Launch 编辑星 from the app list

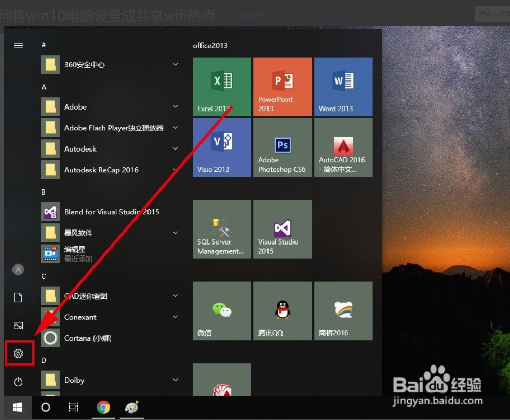pos(111,254)
